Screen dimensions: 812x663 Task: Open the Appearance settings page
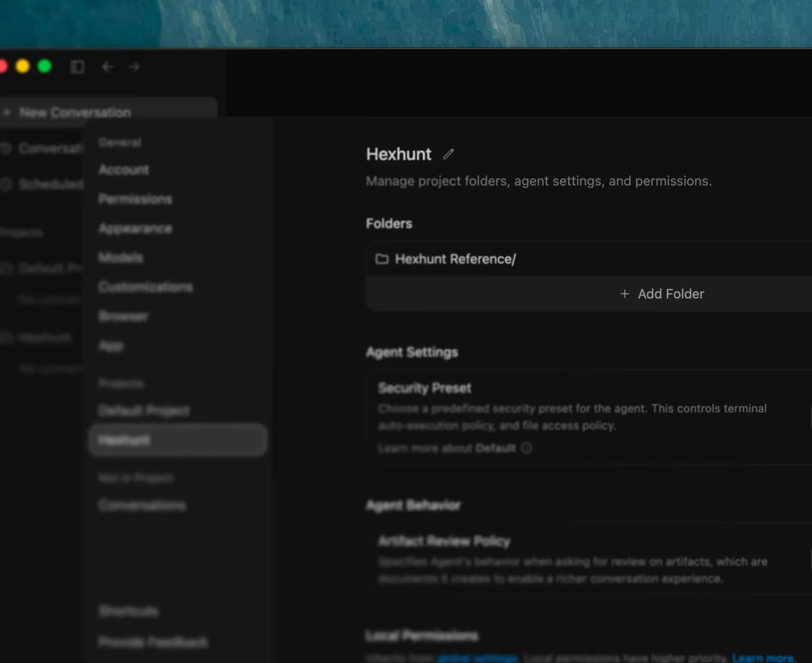tap(135, 228)
